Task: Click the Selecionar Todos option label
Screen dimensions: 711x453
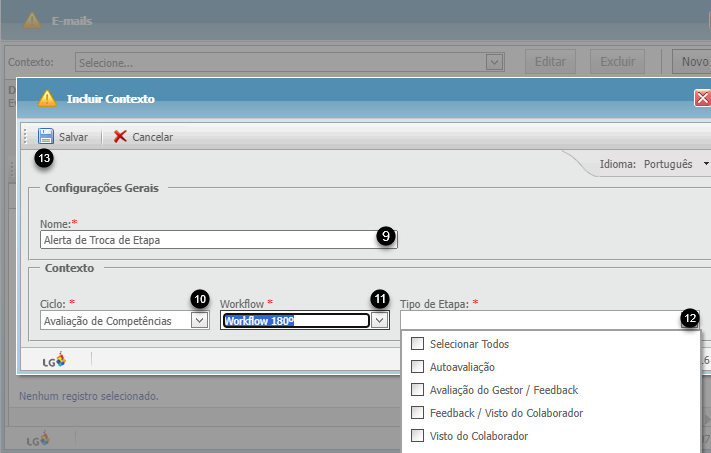Action: pyautogui.click(x=469, y=344)
